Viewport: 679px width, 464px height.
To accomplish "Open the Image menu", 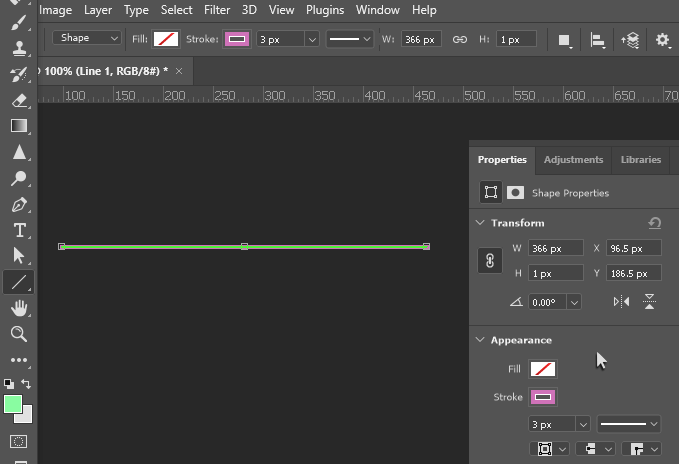I will (55, 10).
